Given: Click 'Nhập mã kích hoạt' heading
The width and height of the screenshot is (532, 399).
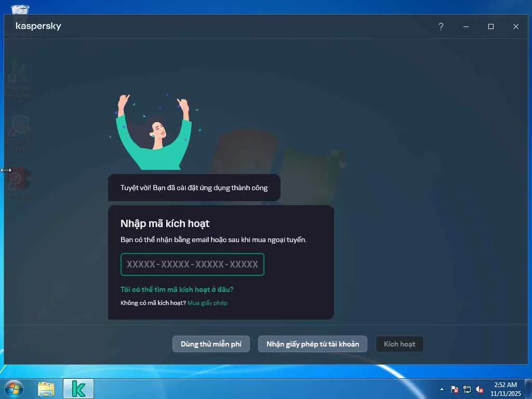Looking at the screenshot, I should coord(165,223).
